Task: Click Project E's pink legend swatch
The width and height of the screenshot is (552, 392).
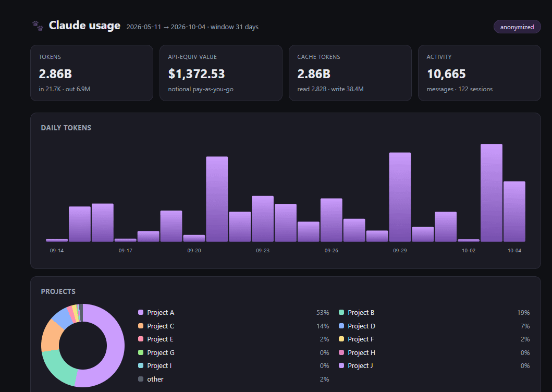Action: pos(141,339)
